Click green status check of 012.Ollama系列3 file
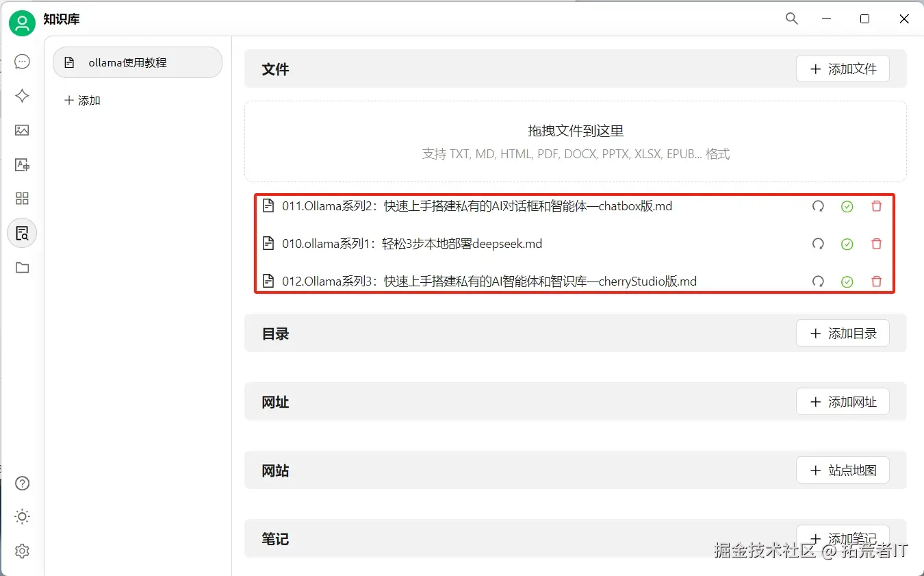 pyautogui.click(x=847, y=281)
